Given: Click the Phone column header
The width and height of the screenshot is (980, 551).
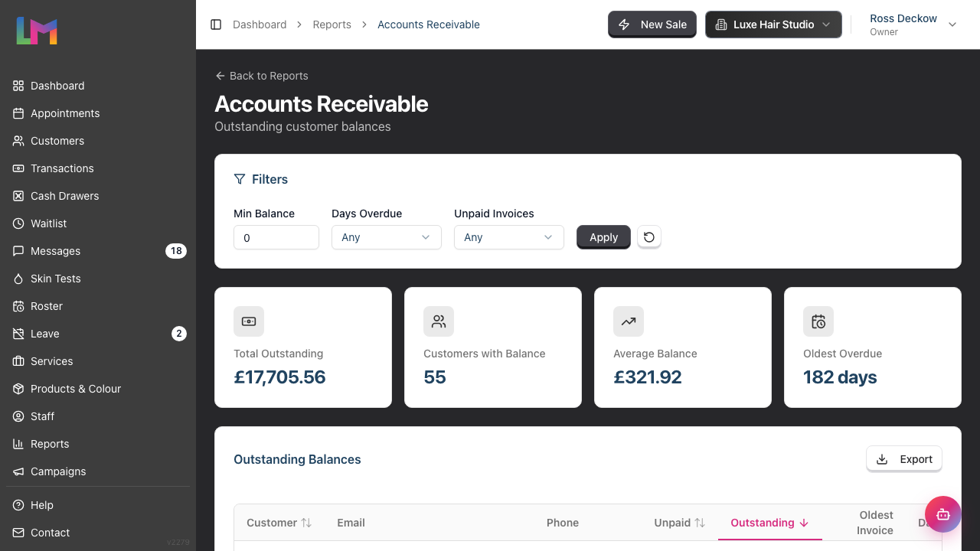Looking at the screenshot, I should coord(563,523).
